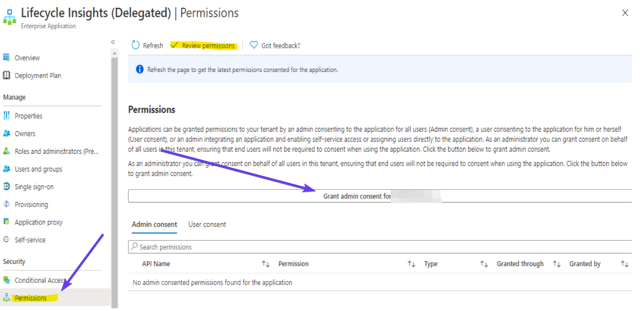Click the Properties bars icon
Image resolution: width=644 pixels, height=311 pixels.
(x=6, y=116)
